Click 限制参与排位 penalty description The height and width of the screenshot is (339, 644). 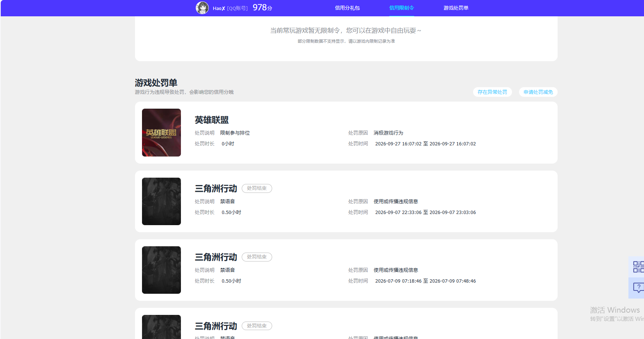235,133
